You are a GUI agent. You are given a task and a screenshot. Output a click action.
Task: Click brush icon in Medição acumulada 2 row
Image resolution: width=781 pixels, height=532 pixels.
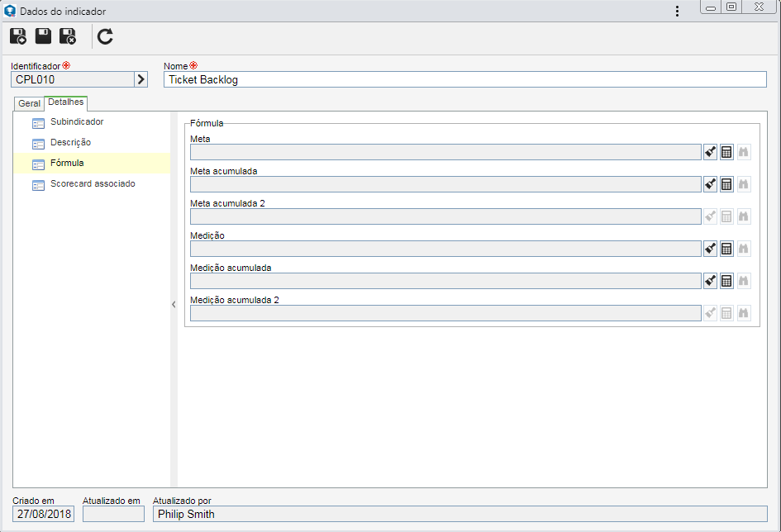(x=710, y=313)
